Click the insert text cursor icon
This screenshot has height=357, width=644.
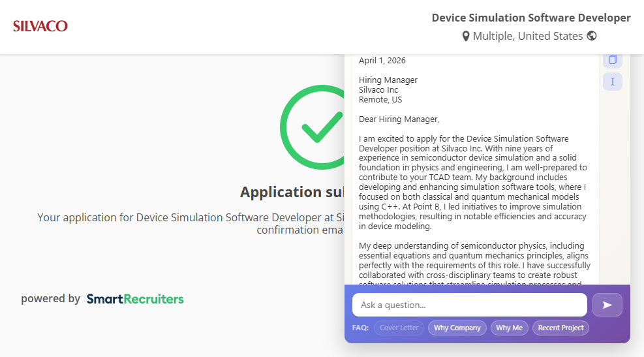tap(612, 82)
